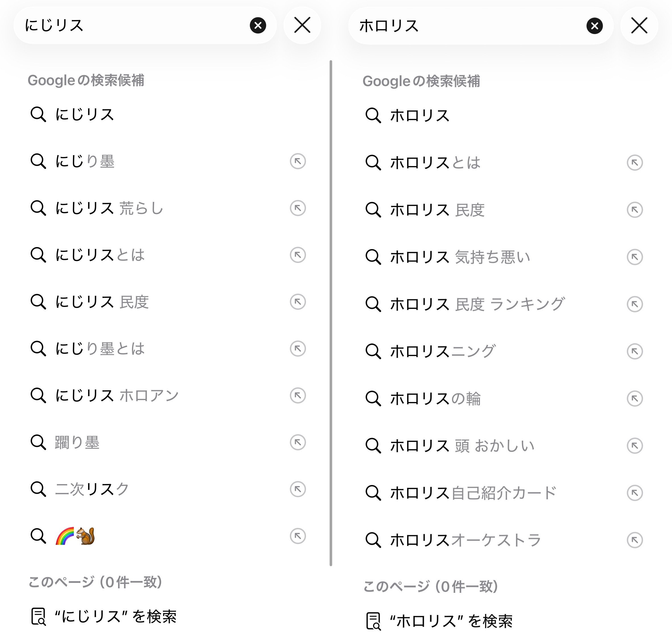
Task: Find "ホロリス" on this page
Action: tap(451, 621)
